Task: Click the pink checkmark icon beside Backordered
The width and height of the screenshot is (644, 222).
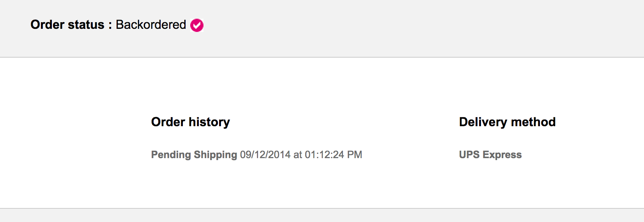Action: [x=196, y=25]
